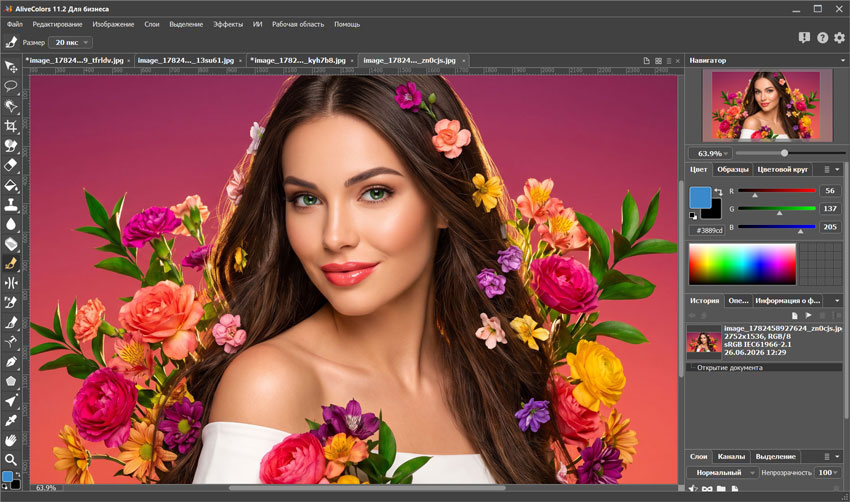Select the Clone Stamp tool

10,204
